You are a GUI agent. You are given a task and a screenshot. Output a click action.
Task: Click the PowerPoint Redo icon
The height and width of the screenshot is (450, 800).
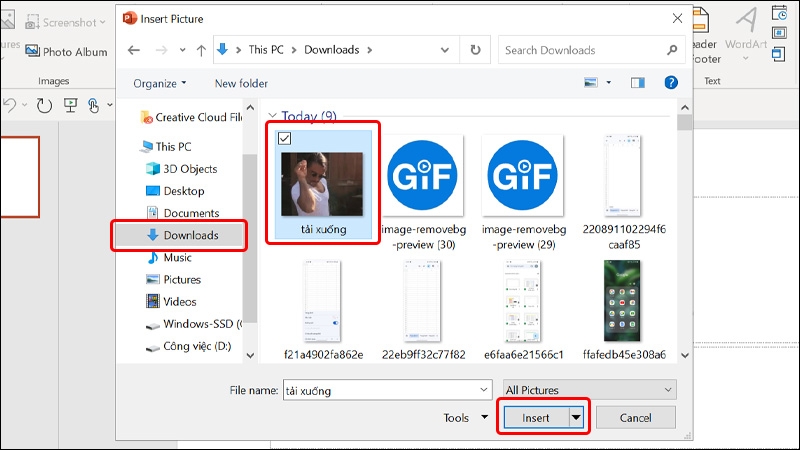pyautogui.click(x=44, y=105)
